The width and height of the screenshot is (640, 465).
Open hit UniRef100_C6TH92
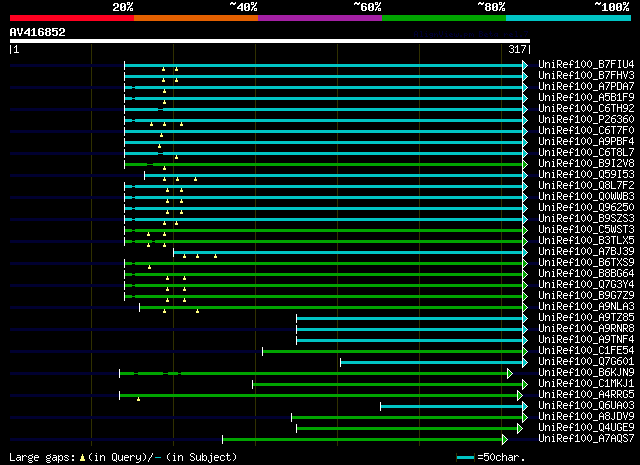point(586,109)
